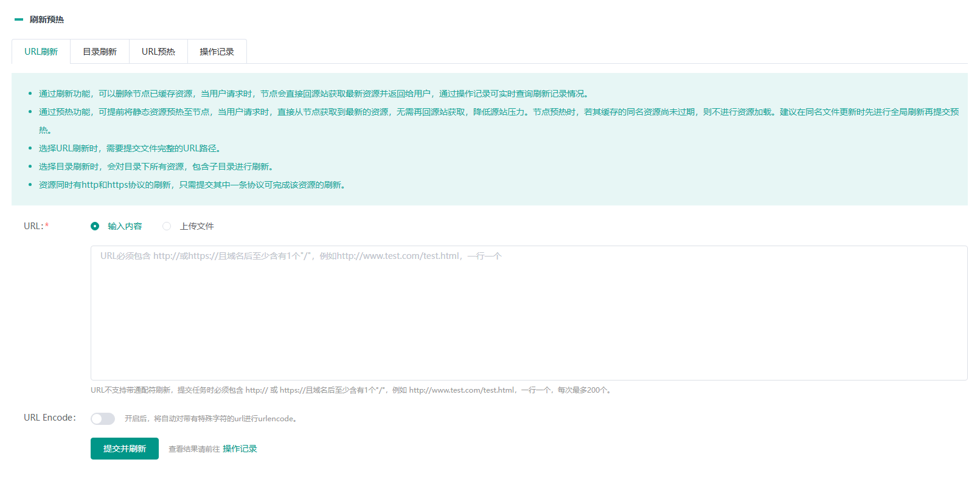Focus the URL list text area
This screenshot has width=980, height=496.
pos(529,313)
